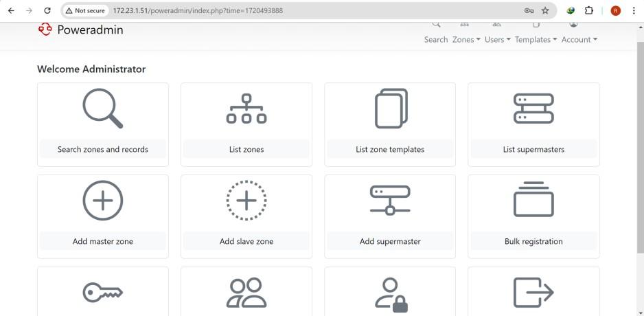Expand the Users dropdown menu

coord(497,39)
